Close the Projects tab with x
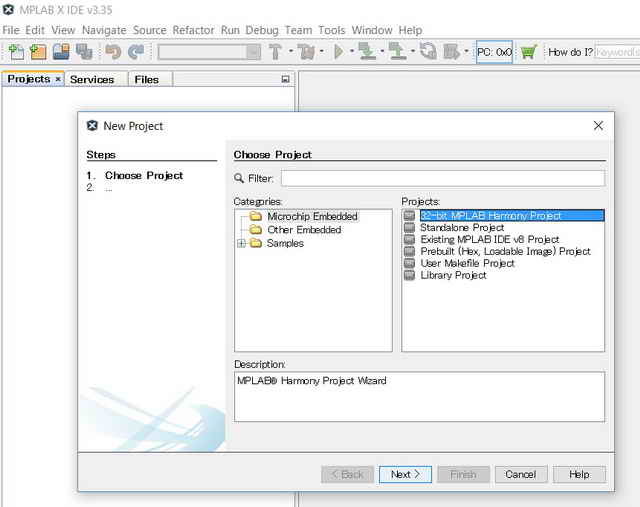This screenshot has width=640, height=507. click(x=58, y=79)
